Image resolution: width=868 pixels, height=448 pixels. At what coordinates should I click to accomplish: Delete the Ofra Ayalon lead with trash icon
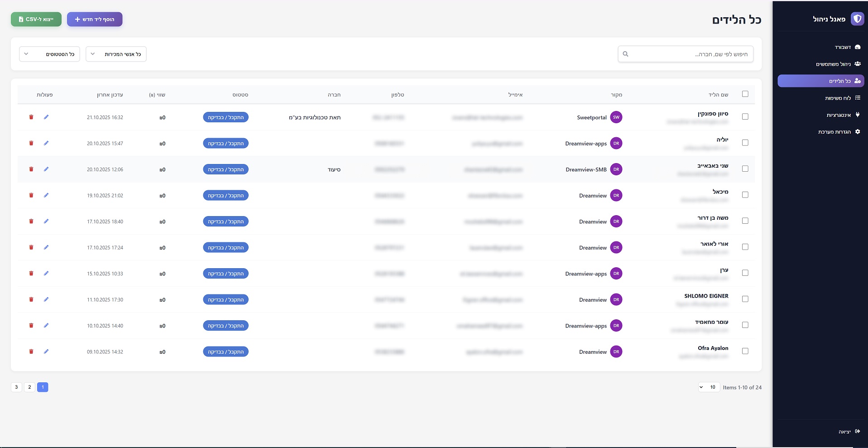pyautogui.click(x=31, y=352)
